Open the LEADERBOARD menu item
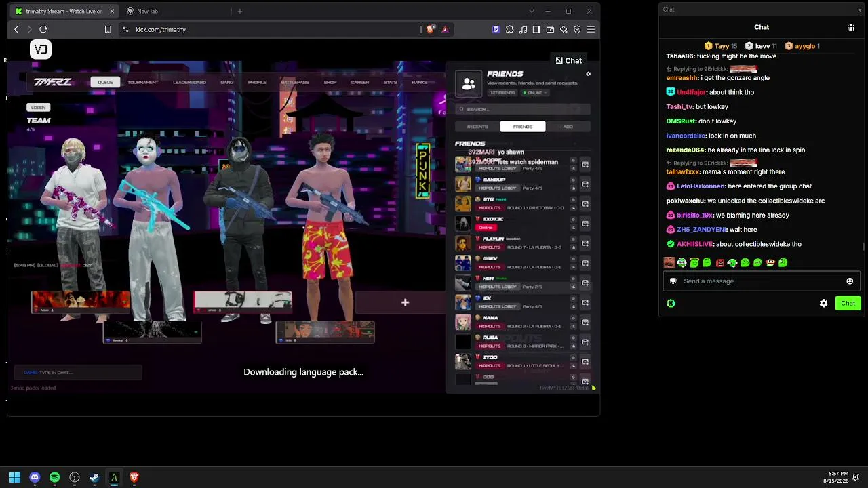 click(189, 82)
